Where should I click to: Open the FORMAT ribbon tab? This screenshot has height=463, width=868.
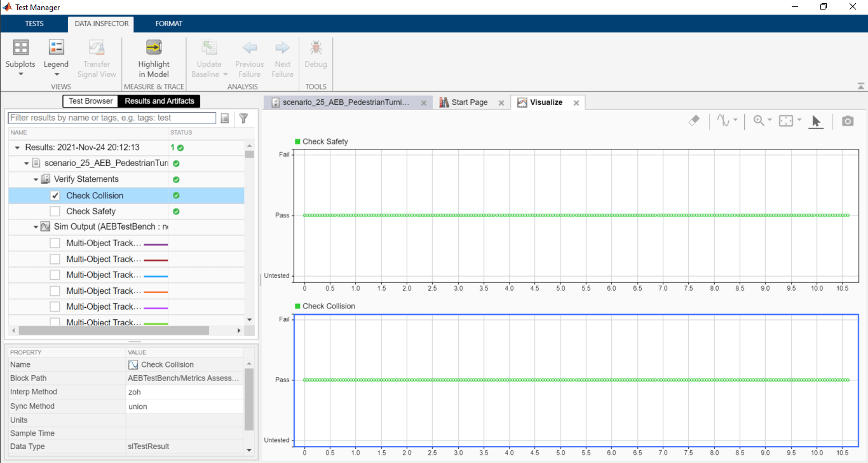pos(169,24)
